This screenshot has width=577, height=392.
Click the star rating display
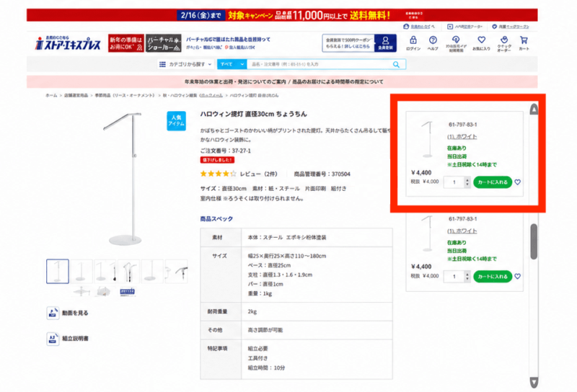click(219, 174)
